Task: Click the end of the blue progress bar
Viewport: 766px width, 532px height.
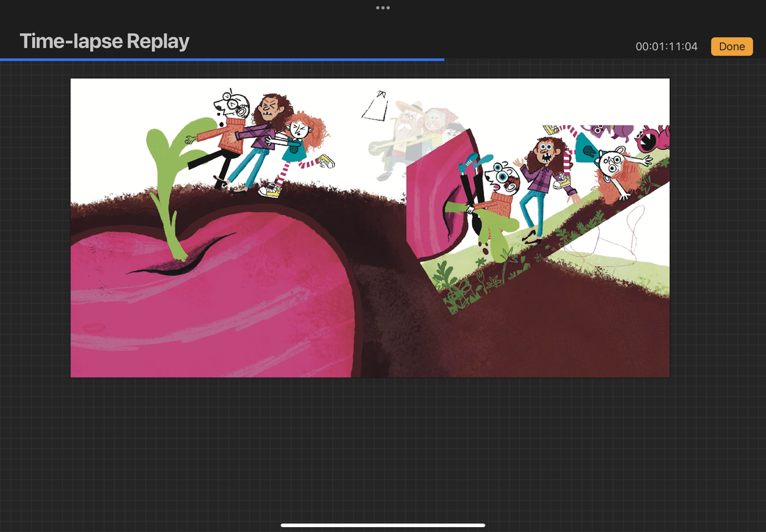Action: coord(443,60)
